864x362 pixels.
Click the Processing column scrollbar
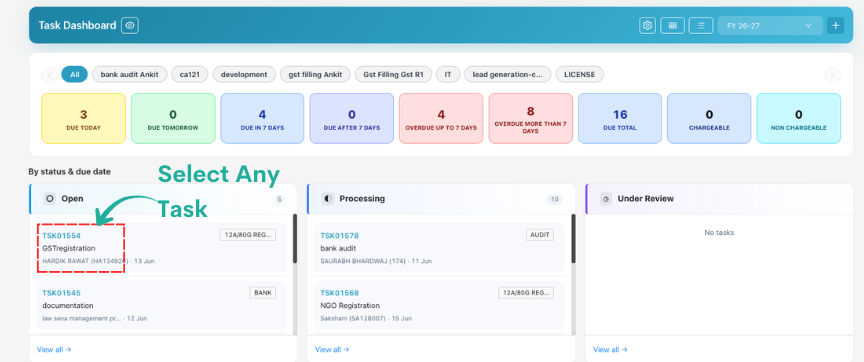pos(573,239)
